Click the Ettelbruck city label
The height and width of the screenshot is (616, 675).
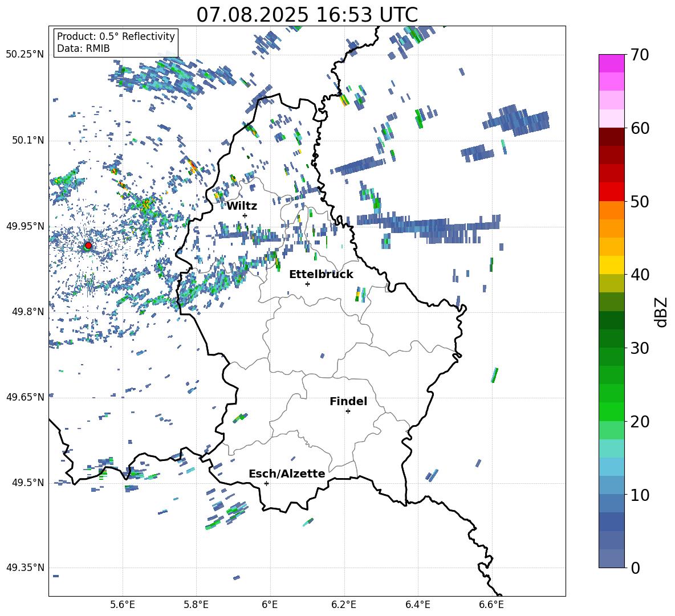(x=321, y=275)
